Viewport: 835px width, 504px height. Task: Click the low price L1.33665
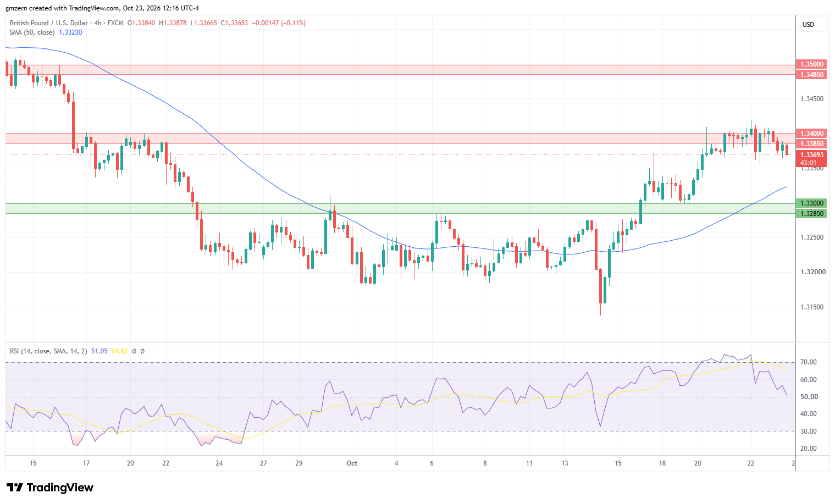point(203,23)
